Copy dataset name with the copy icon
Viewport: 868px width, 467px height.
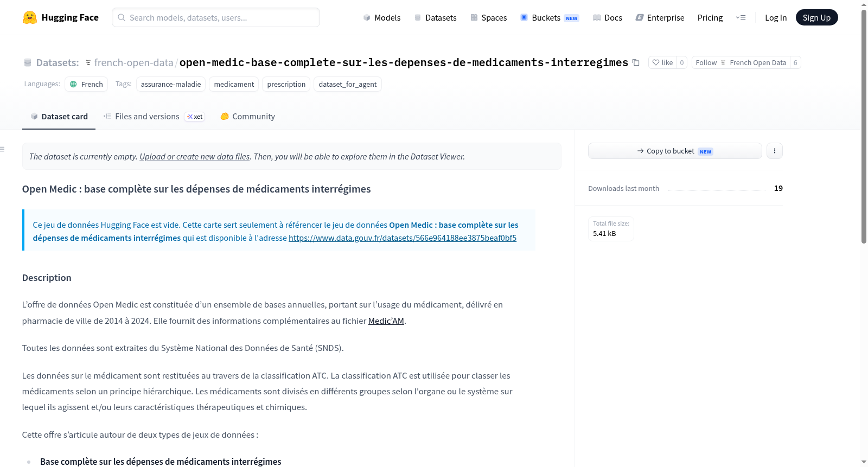(x=636, y=63)
